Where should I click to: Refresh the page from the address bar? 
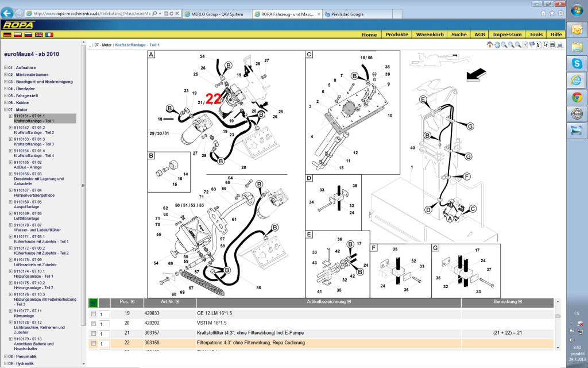pyautogui.click(x=171, y=14)
